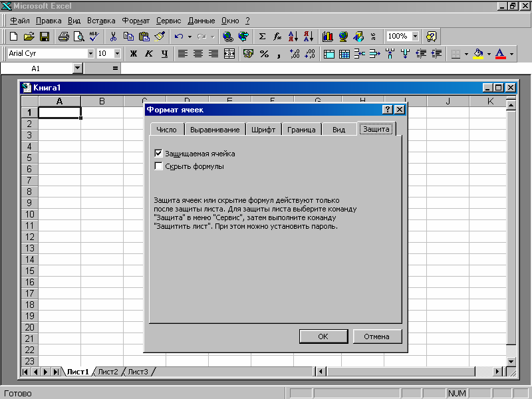This screenshot has height=399, width=532.
Task: Switch to the Шрифт tab
Action: coord(263,130)
